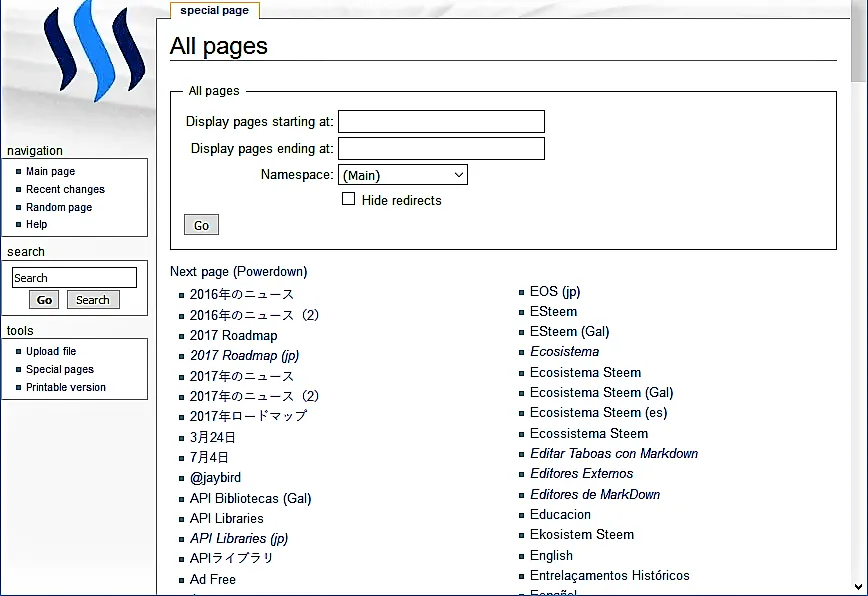Open the Ecossistema Steem page link
The width and height of the screenshot is (868, 596).
pos(589,433)
